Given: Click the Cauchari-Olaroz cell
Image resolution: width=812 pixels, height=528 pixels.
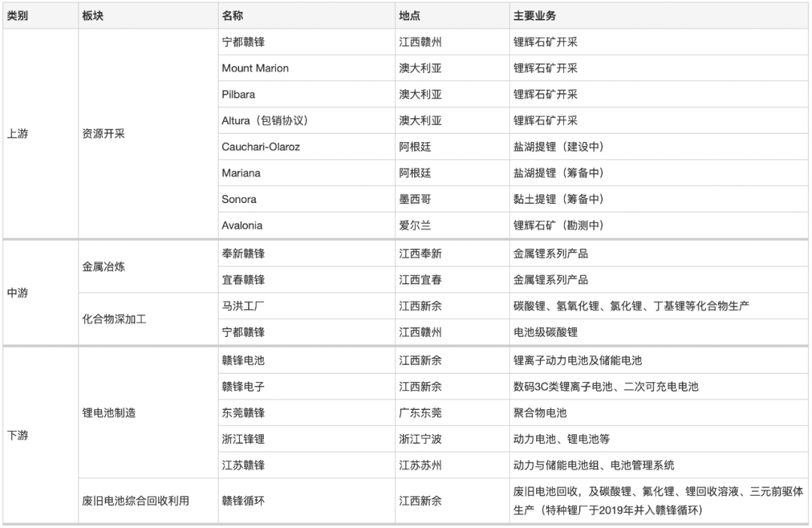Looking at the screenshot, I should (x=260, y=147).
